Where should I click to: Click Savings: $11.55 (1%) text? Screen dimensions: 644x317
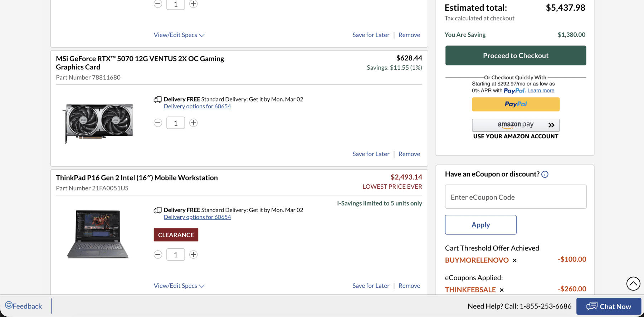[x=394, y=68]
